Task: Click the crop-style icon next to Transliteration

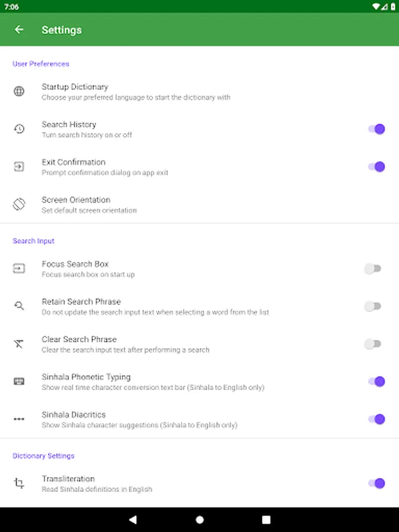Action: [19, 483]
